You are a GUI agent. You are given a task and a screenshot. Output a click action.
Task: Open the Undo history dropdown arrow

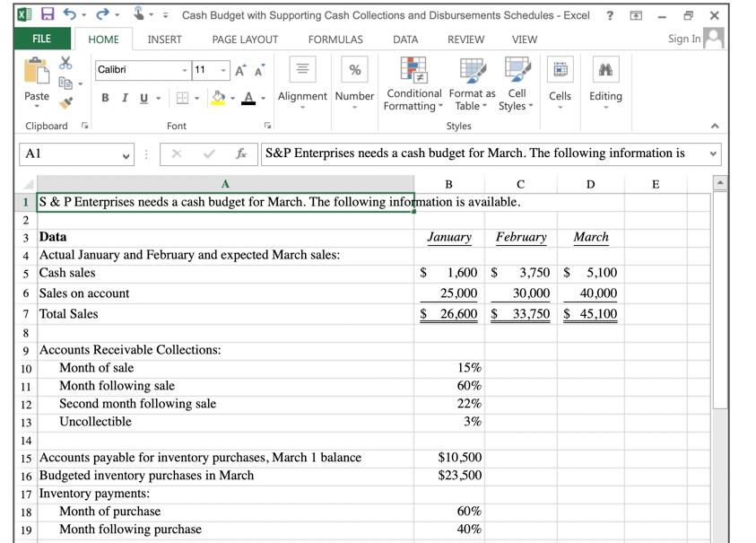(84, 15)
